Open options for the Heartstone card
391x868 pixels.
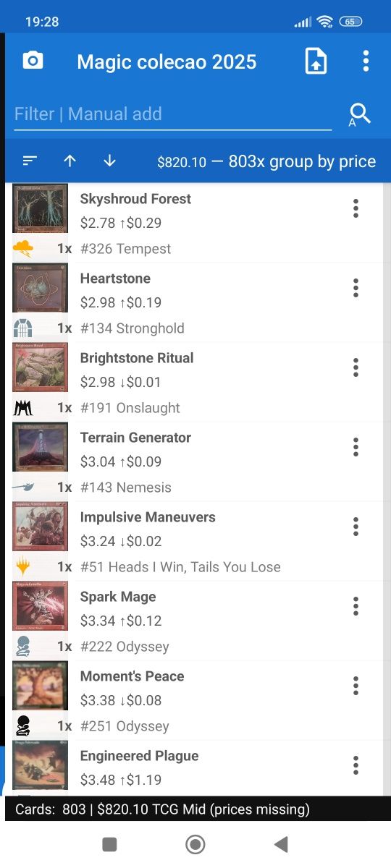356,288
